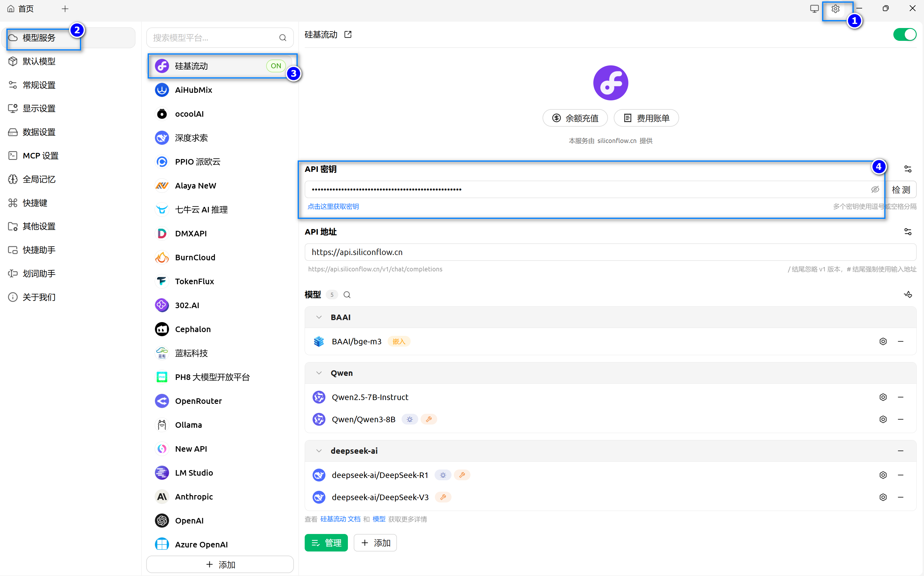Click into the API 地址 field
This screenshot has height=576, width=924.
click(x=611, y=252)
